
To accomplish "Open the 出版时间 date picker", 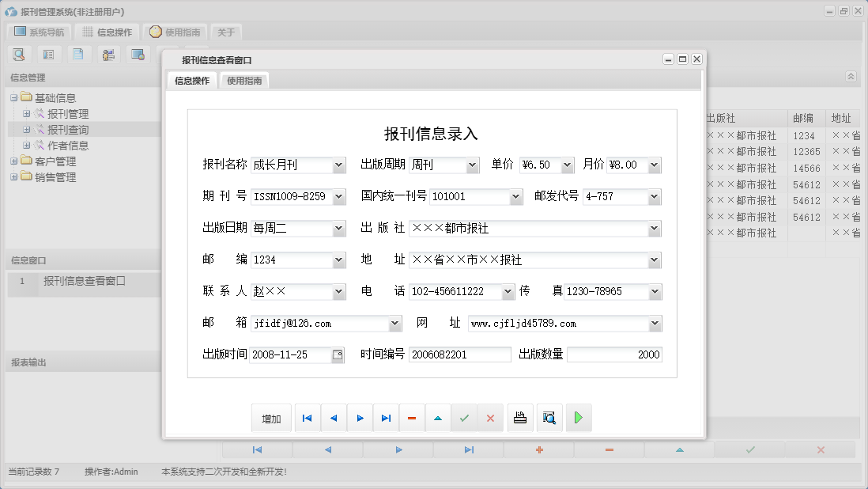I will click(x=338, y=354).
